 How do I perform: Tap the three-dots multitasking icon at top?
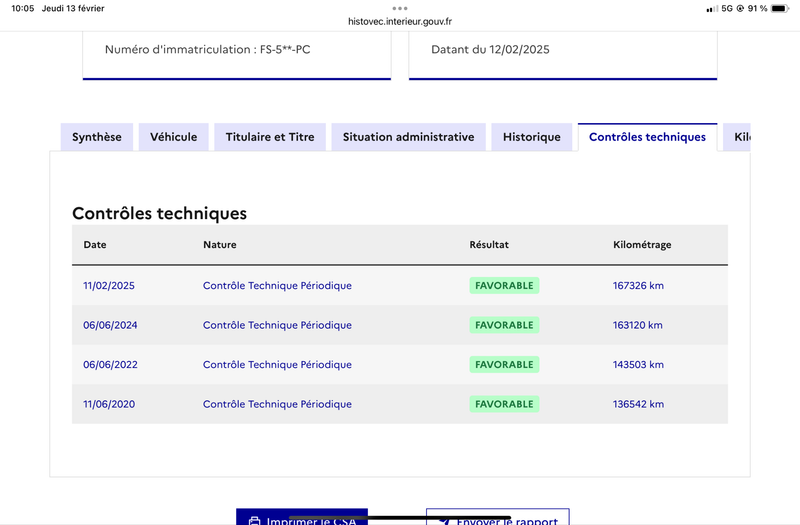[x=400, y=8]
